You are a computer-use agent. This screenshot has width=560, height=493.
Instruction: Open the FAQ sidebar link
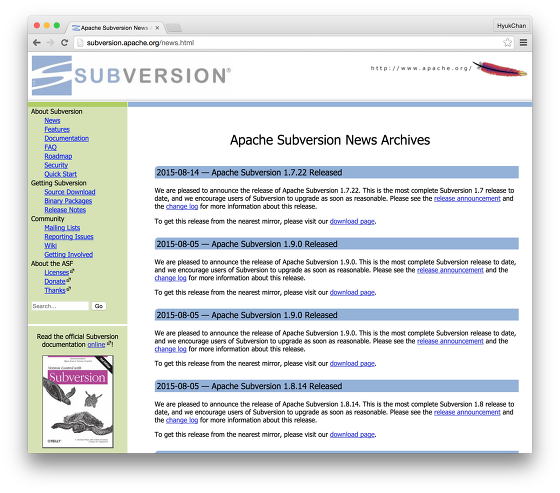[x=50, y=147]
